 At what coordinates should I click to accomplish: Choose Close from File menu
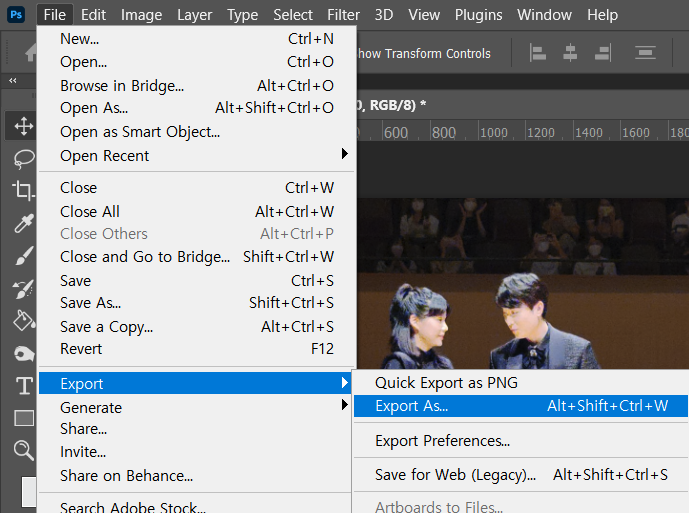pyautogui.click(x=197, y=188)
